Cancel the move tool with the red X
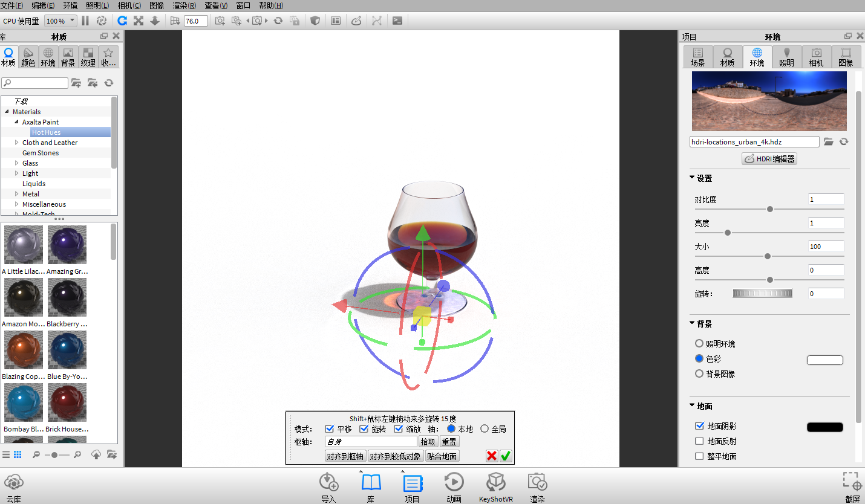This screenshot has height=504, width=865. click(x=492, y=456)
